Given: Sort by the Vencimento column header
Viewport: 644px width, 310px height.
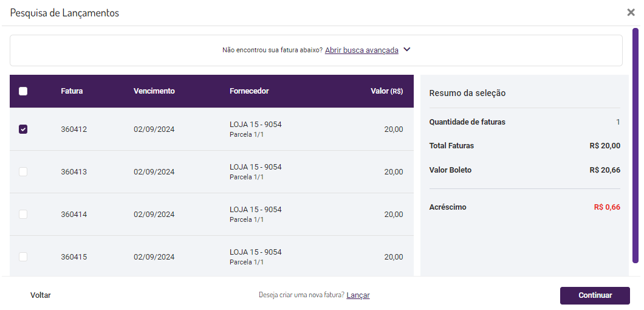Looking at the screenshot, I should [x=154, y=91].
